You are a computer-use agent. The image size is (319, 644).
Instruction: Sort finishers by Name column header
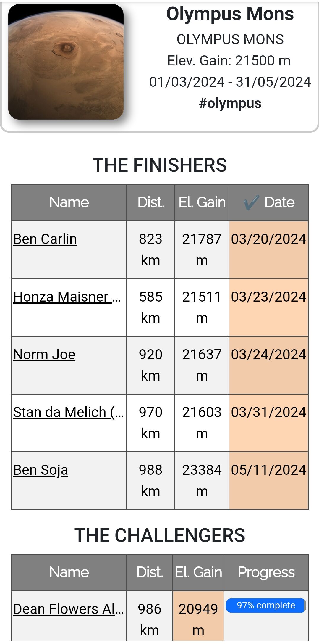tap(69, 203)
